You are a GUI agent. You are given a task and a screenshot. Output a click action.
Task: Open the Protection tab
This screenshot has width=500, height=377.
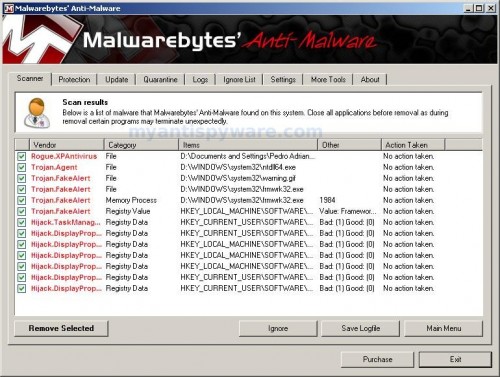(x=74, y=80)
